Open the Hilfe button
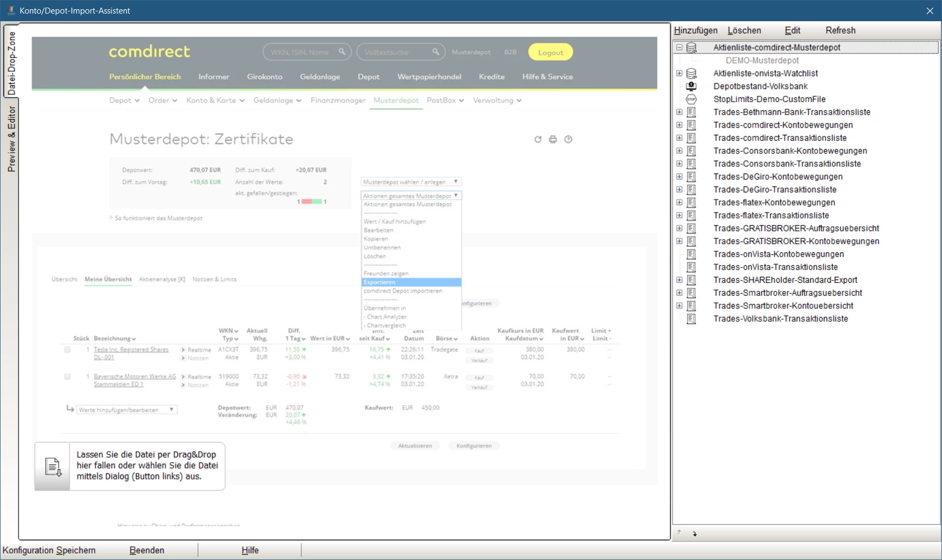 (x=250, y=550)
